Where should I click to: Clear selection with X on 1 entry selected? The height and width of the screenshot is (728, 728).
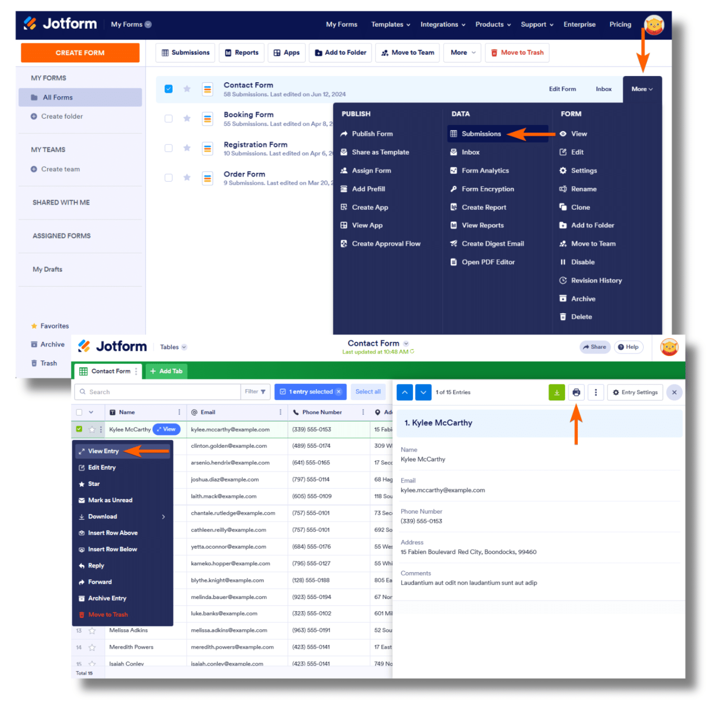(x=339, y=392)
